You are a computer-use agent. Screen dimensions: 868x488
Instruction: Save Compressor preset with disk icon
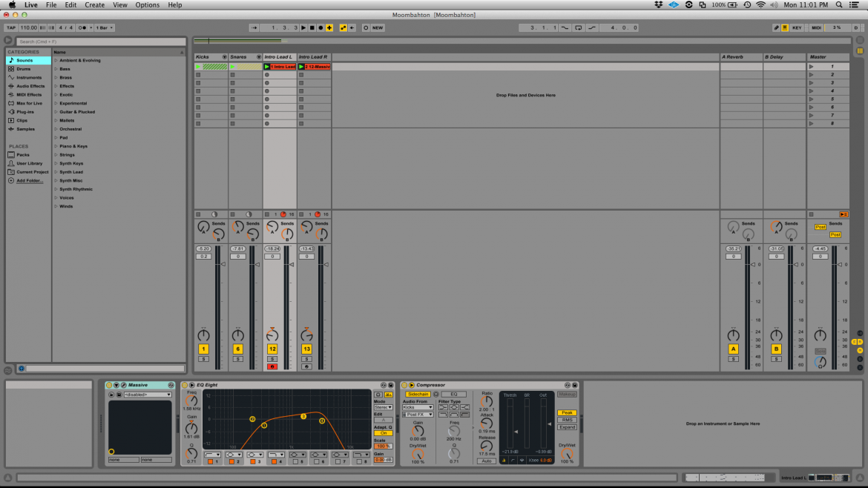click(x=575, y=385)
